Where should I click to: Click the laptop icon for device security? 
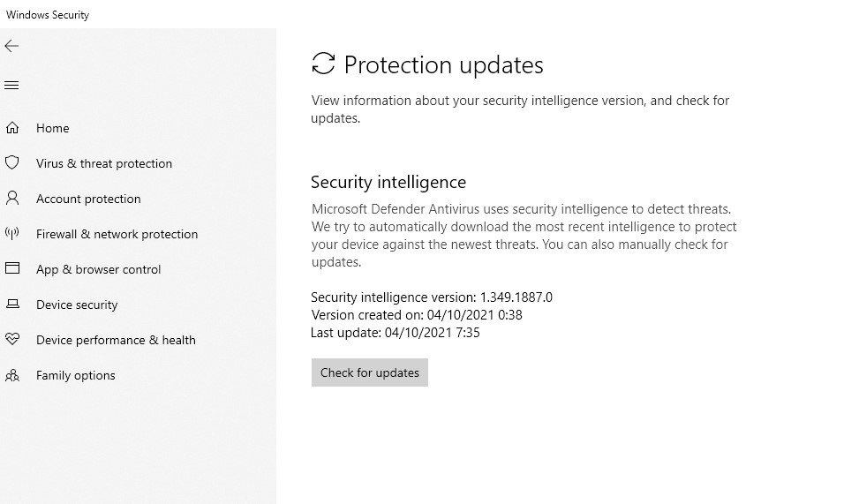tap(12, 305)
